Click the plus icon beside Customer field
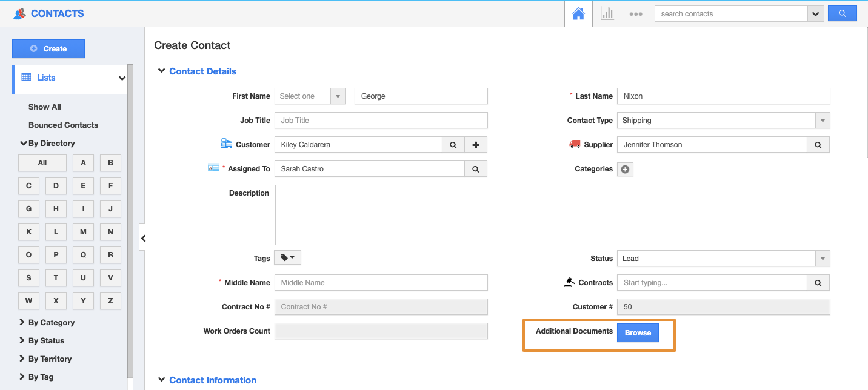The width and height of the screenshot is (868, 390). point(476,144)
